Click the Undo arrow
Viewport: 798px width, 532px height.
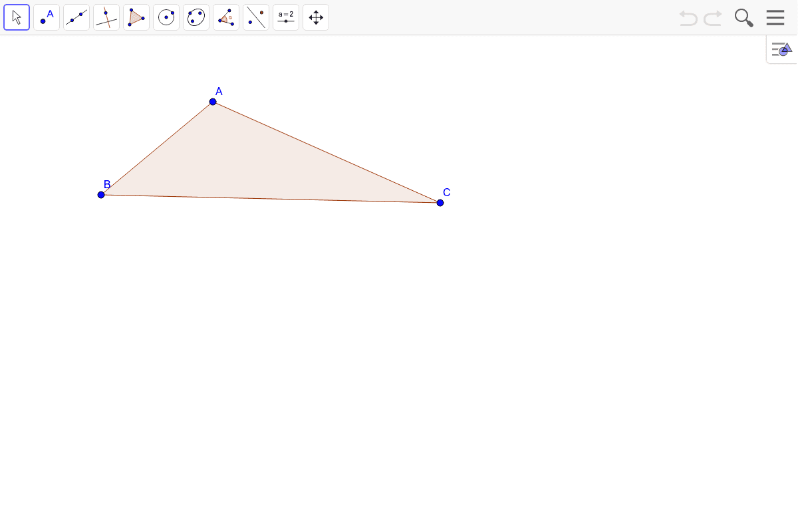click(688, 18)
